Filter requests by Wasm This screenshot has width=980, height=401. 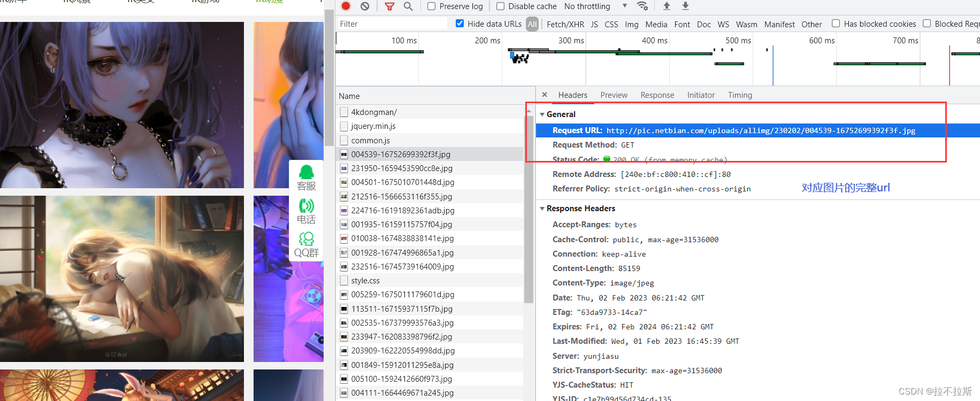tap(746, 24)
